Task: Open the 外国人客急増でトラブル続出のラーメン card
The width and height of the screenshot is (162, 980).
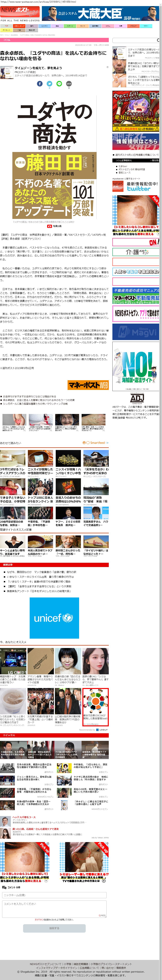Action: pyautogui.click(x=40, y=546)
